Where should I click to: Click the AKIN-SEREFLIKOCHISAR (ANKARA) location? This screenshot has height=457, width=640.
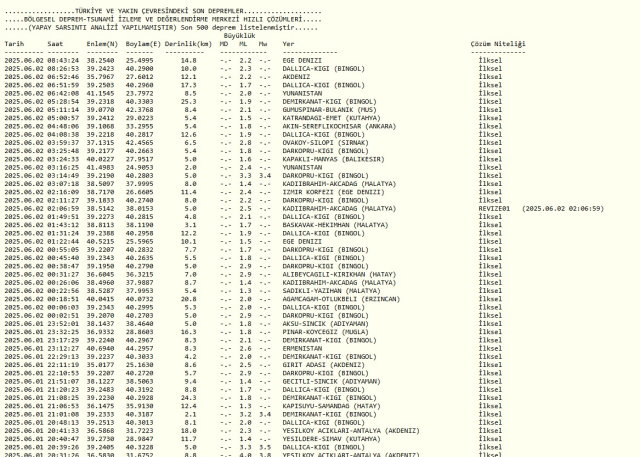point(339,126)
